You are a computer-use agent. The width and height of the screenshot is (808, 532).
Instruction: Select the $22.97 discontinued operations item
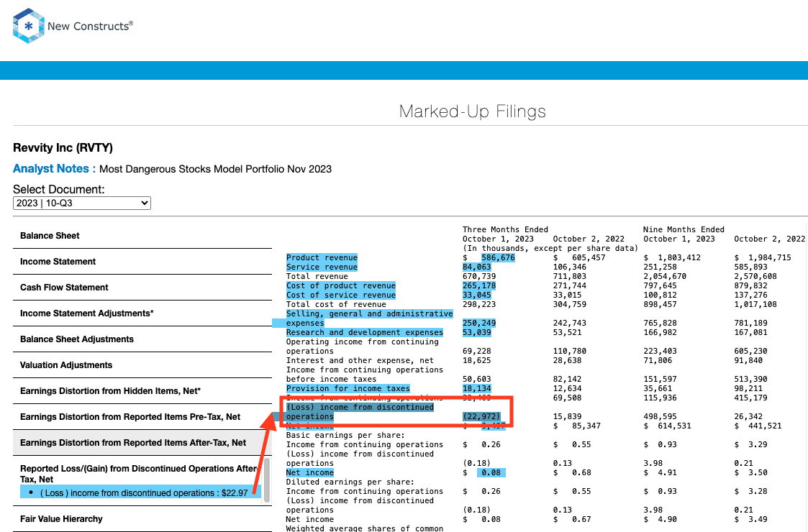coord(140,493)
